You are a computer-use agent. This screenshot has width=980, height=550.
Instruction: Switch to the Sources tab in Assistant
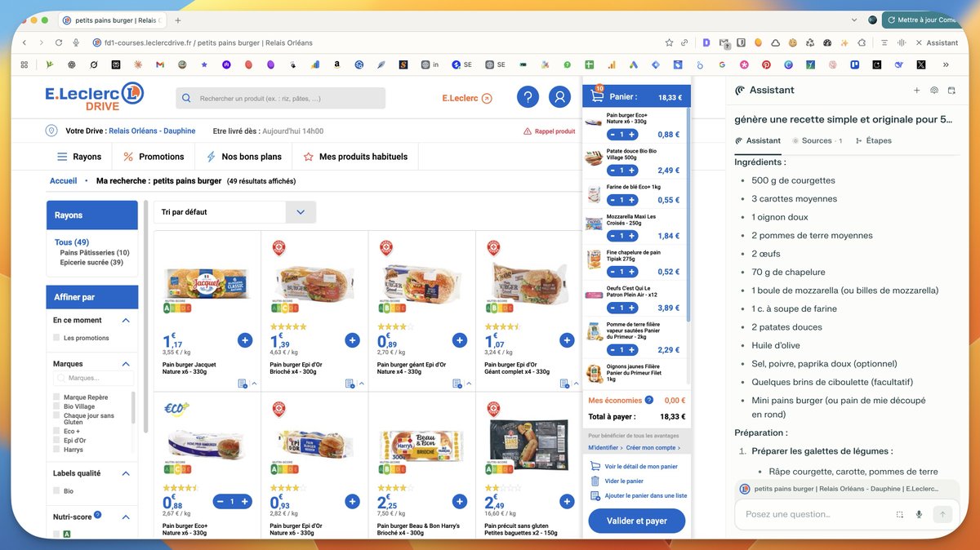tap(817, 140)
